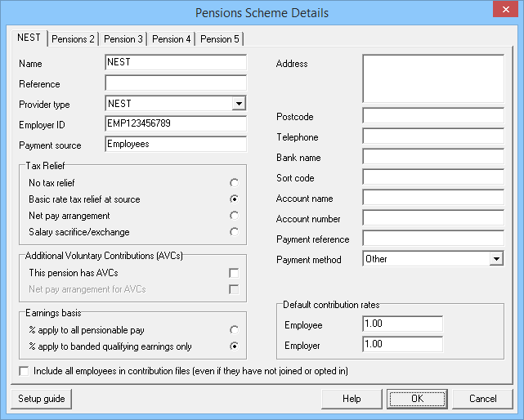This screenshot has height=420, width=524.
Task: Click the Help button
Action: pyautogui.click(x=352, y=399)
